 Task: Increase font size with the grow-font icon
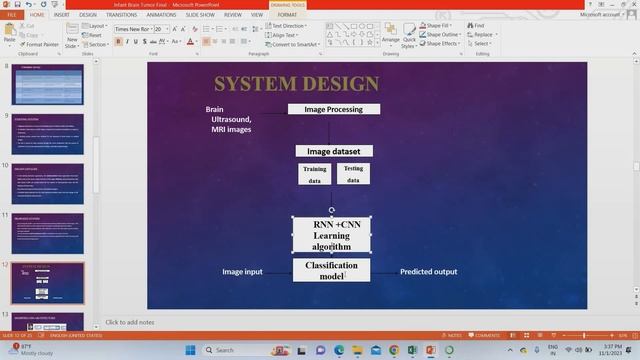[175, 29]
